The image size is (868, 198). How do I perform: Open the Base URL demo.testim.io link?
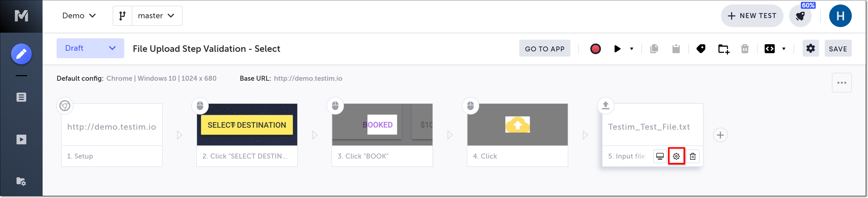click(308, 79)
